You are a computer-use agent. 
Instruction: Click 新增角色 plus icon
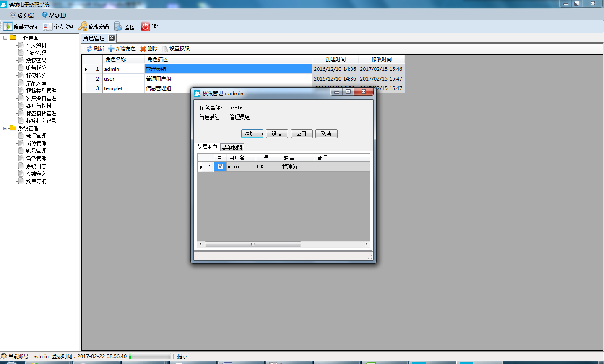tap(111, 49)
